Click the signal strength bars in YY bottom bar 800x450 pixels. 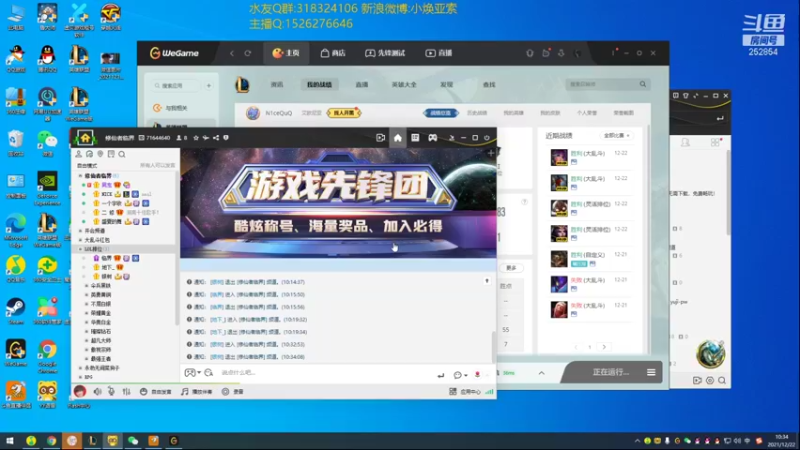click(x=489, y=392)
